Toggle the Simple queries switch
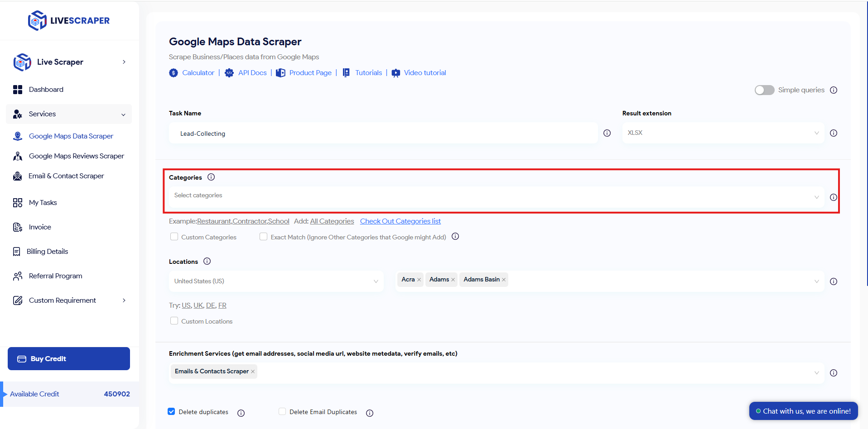Screen dimensions: 868x429 click(764, 90)
